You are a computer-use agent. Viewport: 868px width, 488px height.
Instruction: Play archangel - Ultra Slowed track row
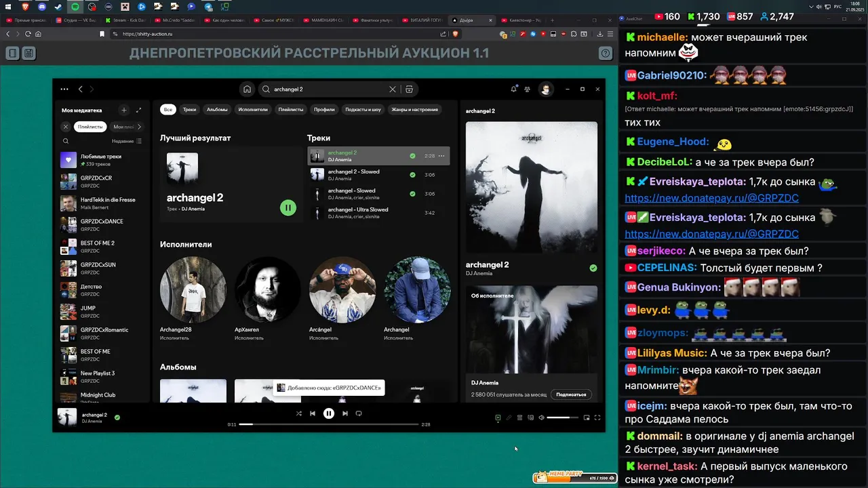(378, 213)
